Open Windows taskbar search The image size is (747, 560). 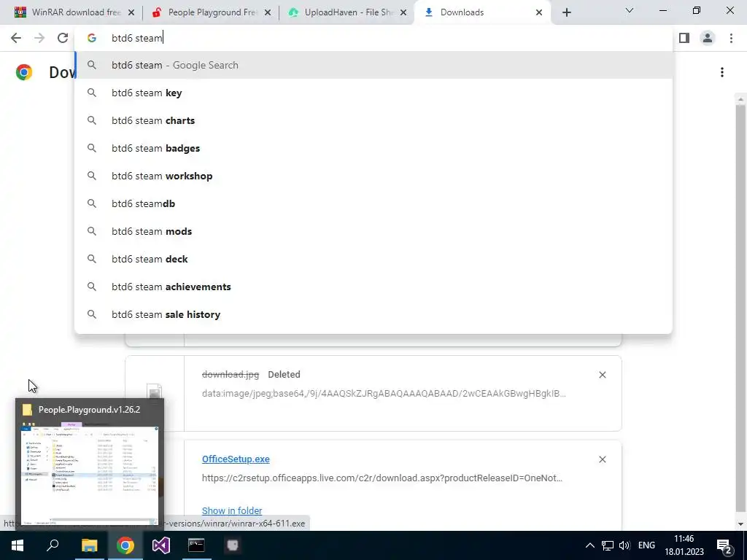53,545
